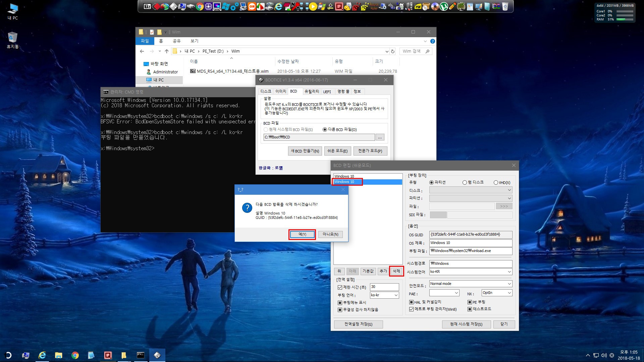Launch the orange ON talk icon in dock
644x362 pixels.
click(x=252, y=6)
